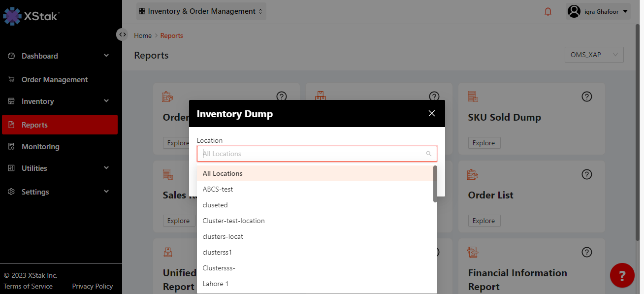Select the ABCS-test location option

click(218, 189)
